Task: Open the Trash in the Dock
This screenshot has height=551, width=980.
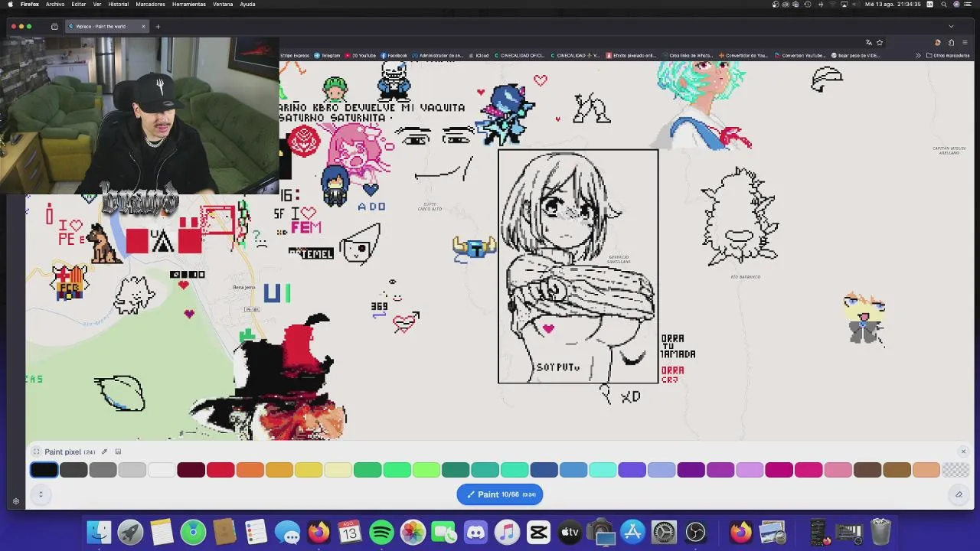Action: [880, 532]
